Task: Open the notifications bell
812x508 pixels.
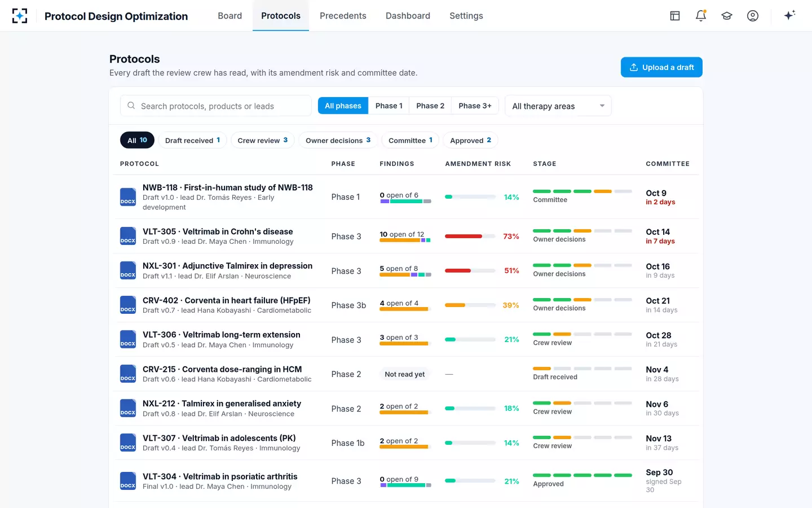Action: (701, 16)
